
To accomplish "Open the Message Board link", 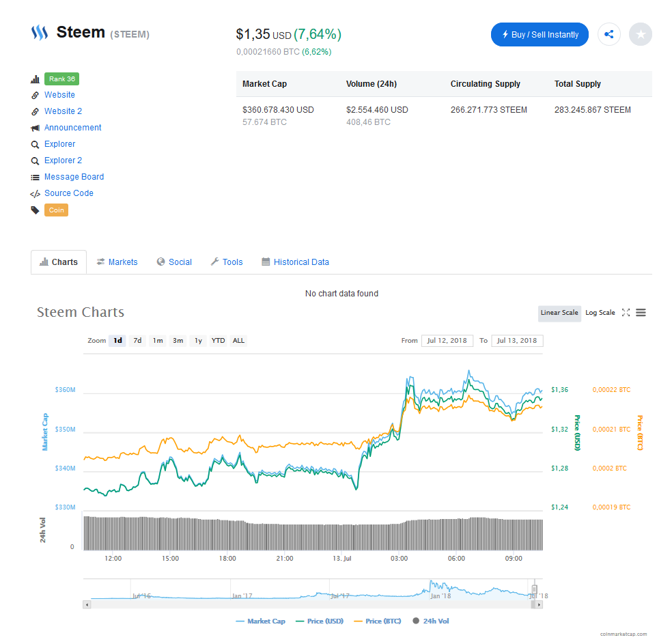I will pyautogui.click(x=74, y=176).
